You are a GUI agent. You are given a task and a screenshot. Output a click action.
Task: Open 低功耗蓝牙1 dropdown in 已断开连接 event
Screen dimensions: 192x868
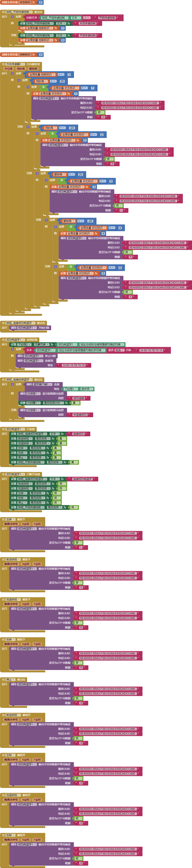click(x=15, y=474)
